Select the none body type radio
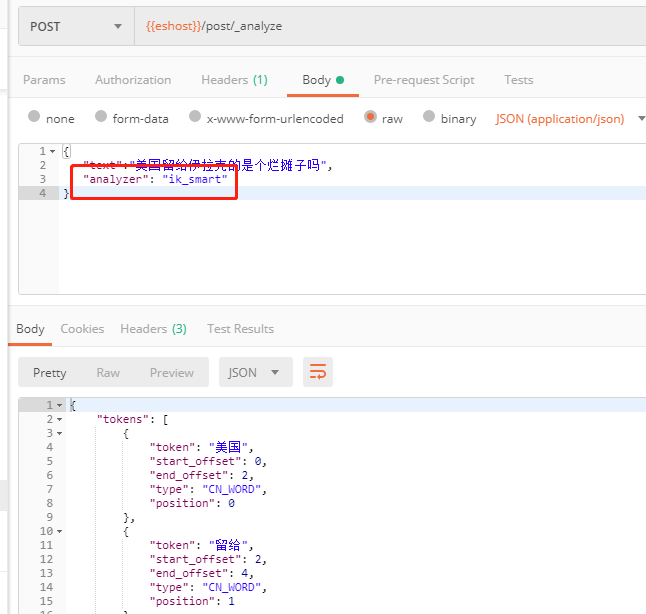 (x=34, y=117)
